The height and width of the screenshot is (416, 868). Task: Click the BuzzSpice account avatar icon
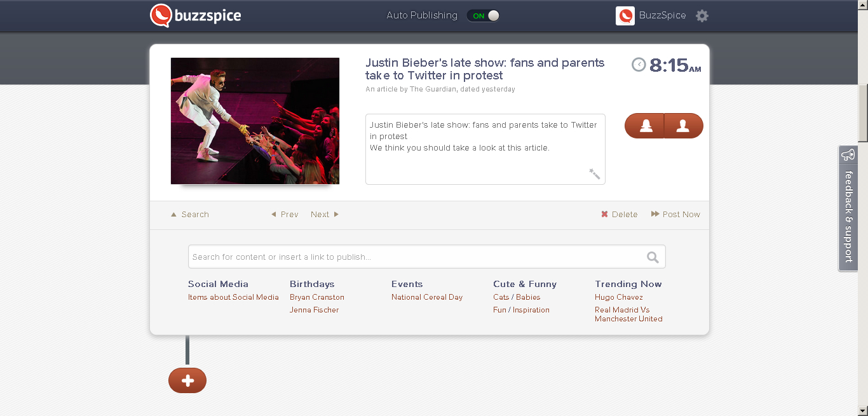[x=625, y=16]
